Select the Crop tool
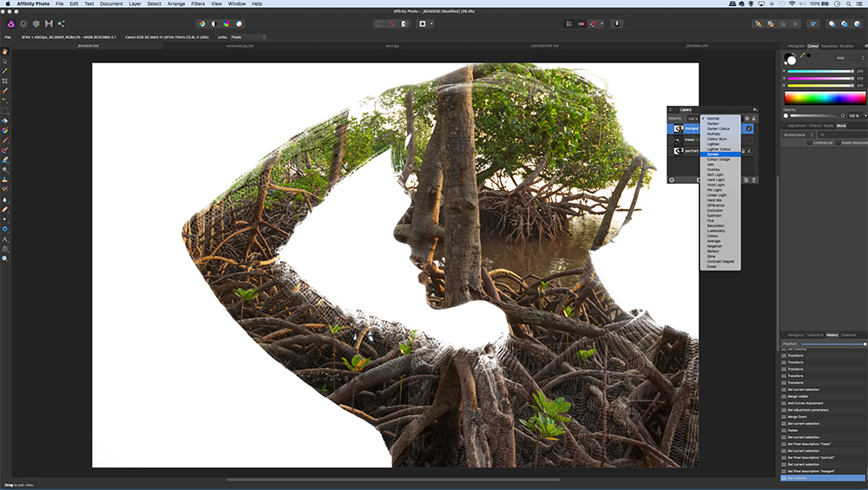 (x=5, y=82)
